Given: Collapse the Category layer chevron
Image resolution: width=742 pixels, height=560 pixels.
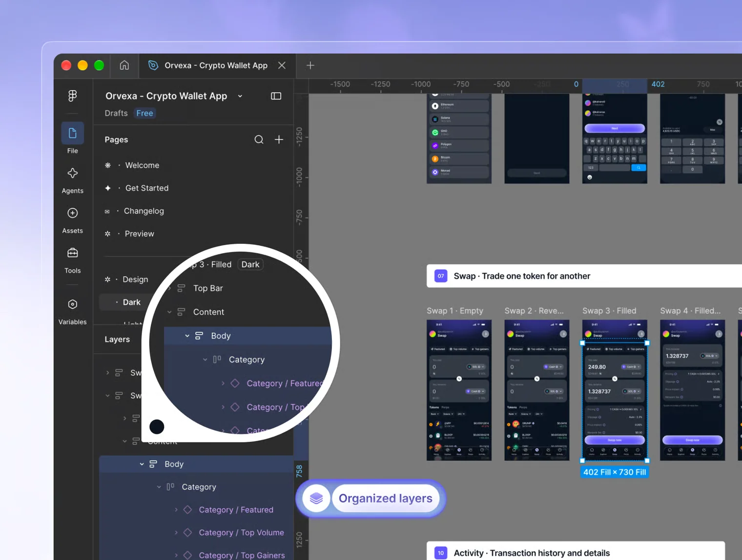Looking at the screenshot, I should click(x=159, y=487).
